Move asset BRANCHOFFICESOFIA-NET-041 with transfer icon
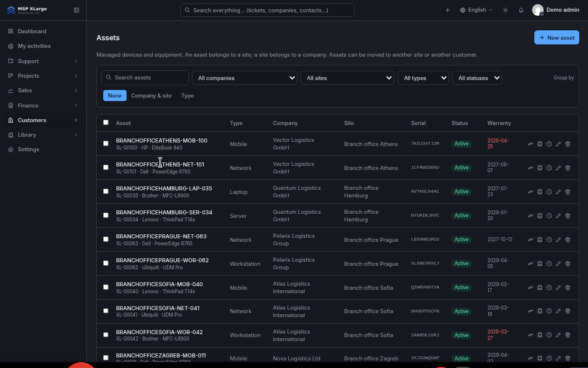This screenshot has width=588, height=368. click(530, 311)
